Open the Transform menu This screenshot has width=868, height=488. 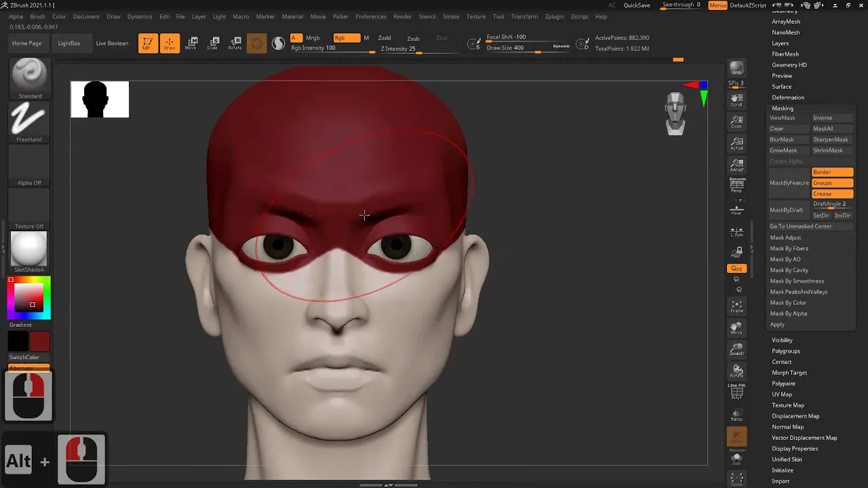pyautogui.click(x=524, y=16)
